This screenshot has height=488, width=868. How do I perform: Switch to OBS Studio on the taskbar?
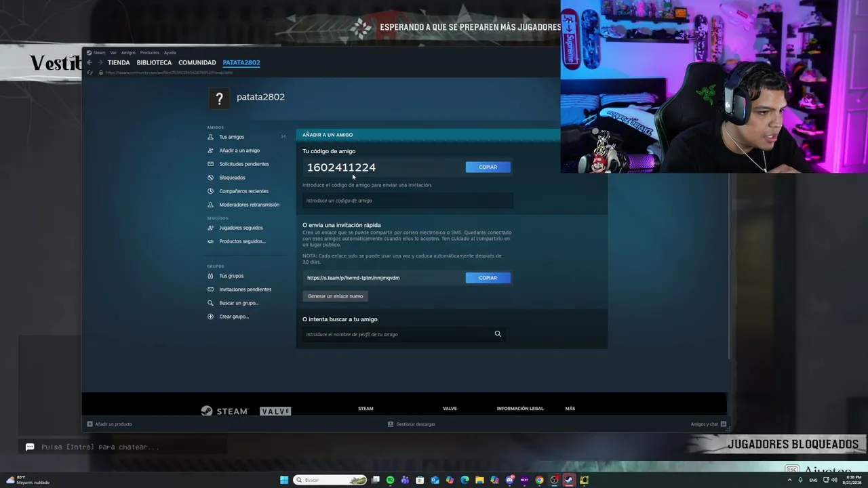[x=554, y=480]
